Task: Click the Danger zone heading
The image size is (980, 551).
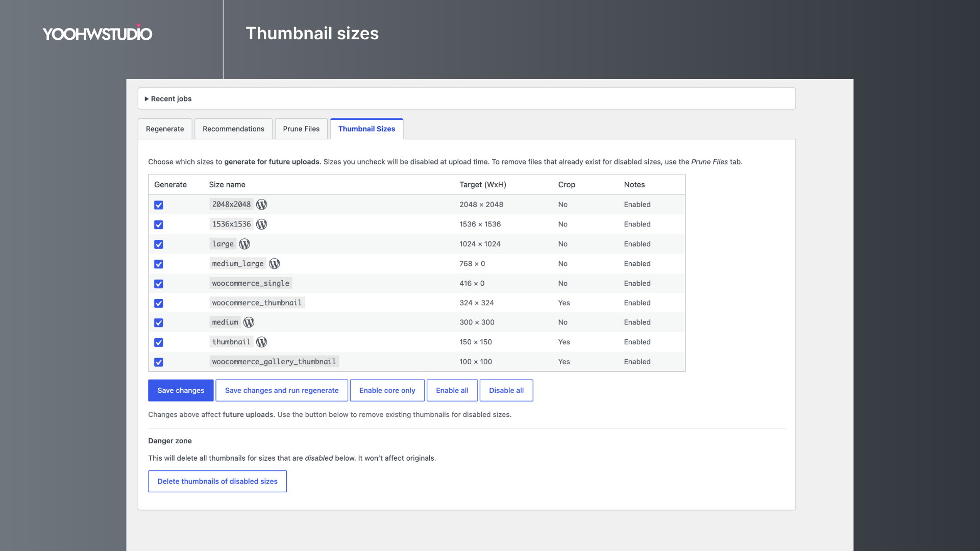Action: tap(170, 441)
